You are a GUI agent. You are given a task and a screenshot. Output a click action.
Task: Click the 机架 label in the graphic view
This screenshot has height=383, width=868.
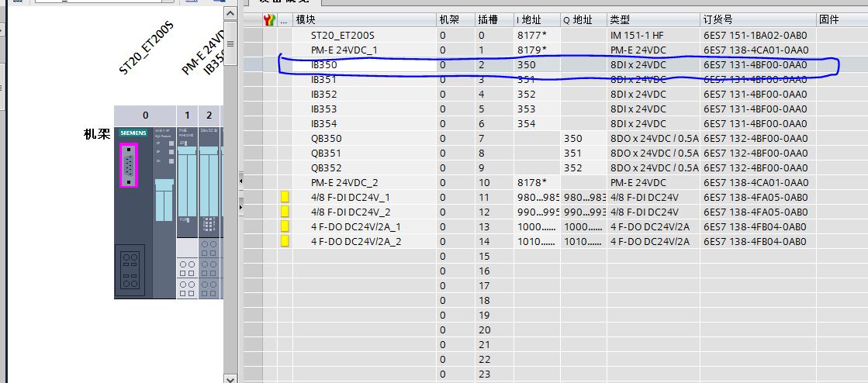[x=97, y=134]
